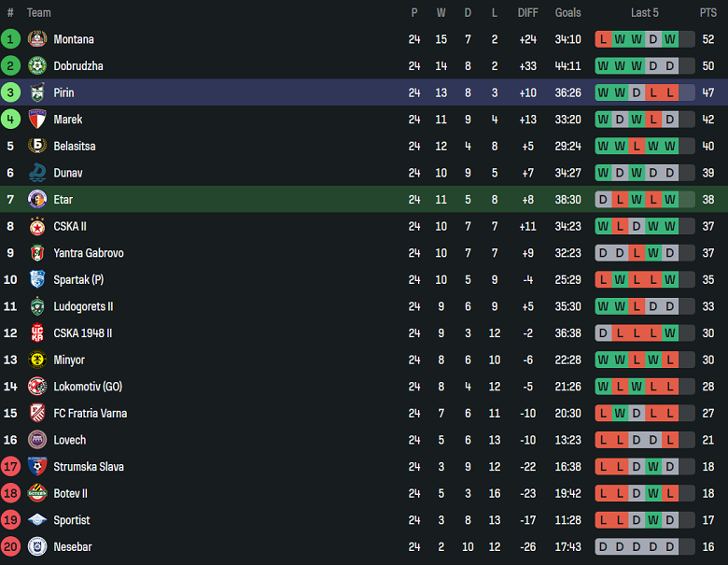This screenshot has height=565, width=728.
Task: Sort table by PTS column header
Action: tap(707, 13)
